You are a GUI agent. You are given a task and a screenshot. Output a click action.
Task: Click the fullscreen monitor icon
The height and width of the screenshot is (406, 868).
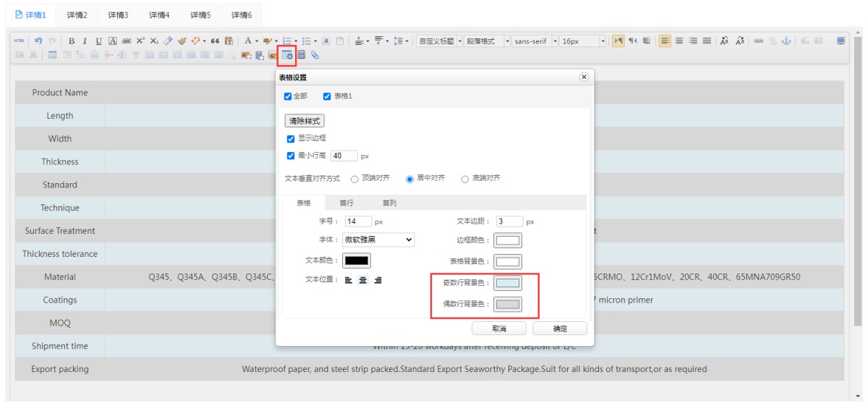[x=841, y=41]
